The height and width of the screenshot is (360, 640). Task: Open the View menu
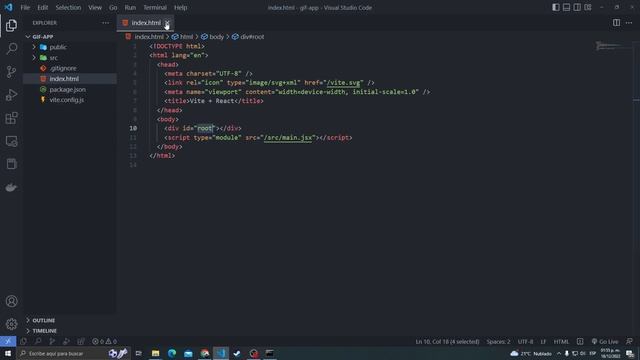95,7
